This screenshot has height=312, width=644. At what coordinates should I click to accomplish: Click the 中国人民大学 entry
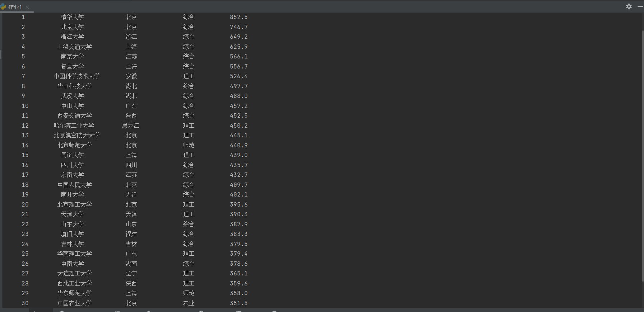74,185
